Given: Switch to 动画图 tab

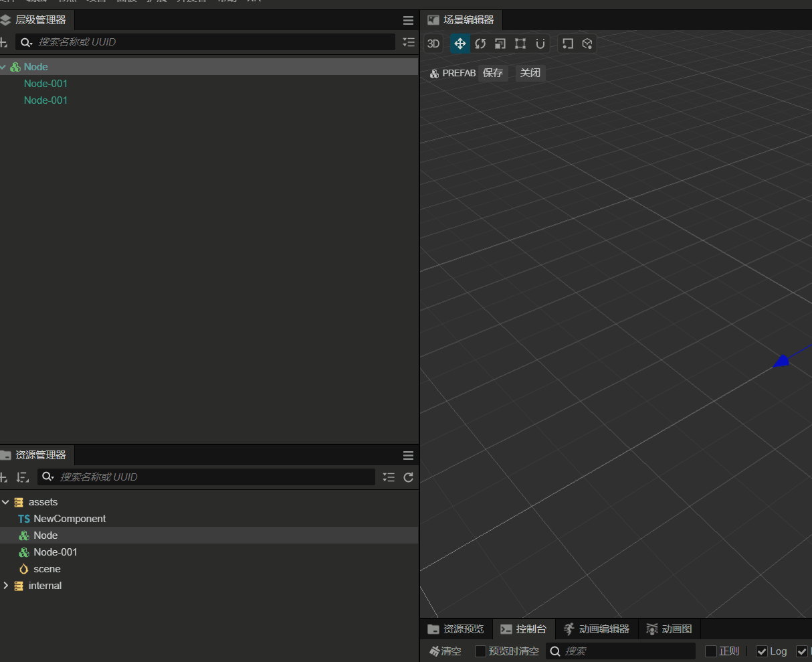Looking at the screenshot, I should pos(670,629).
